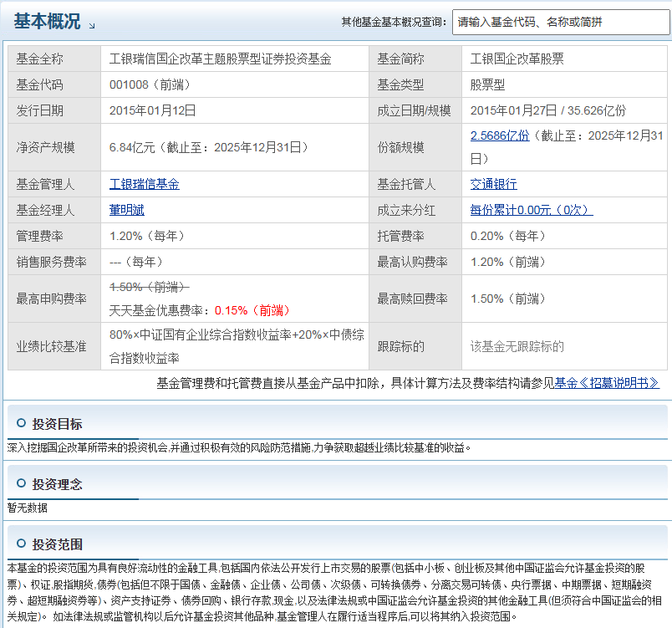
Task: Select the inception value 2015年01月27日 / 35.626亿份
Action: coord(548,110)
